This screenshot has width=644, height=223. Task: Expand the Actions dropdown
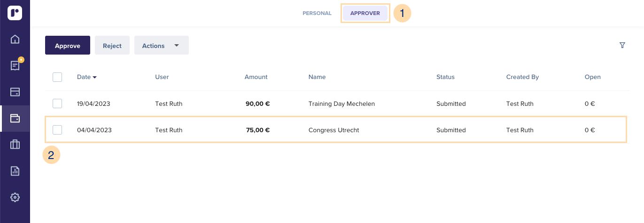(162, 46)
